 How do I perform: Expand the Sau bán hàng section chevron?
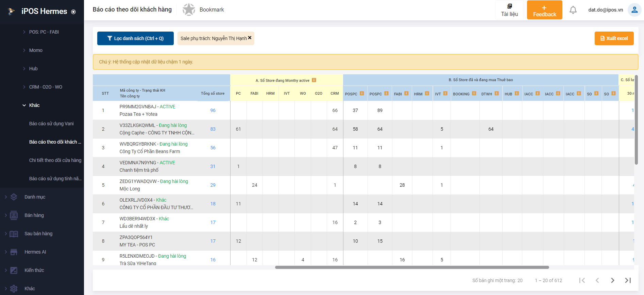(6, 234)
